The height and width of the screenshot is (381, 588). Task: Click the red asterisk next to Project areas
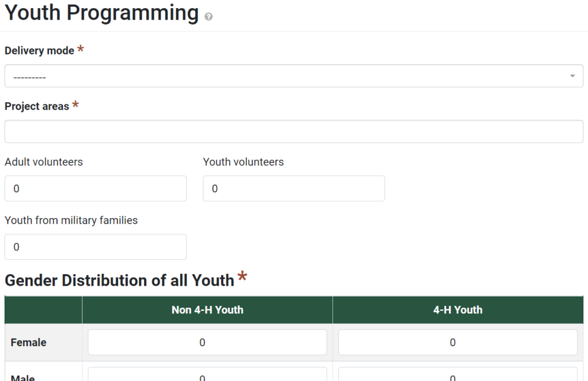pyautogui.click(x=75, y=103)
